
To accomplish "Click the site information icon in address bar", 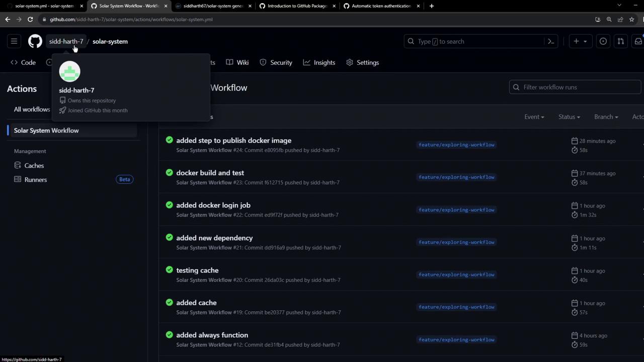I will [x=44, y=19].
